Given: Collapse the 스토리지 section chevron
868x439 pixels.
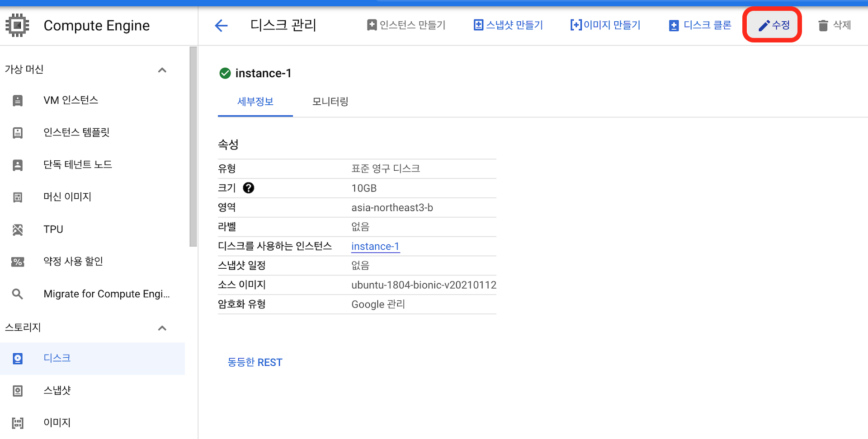Looking at the screenshot, I should [162, 328].
